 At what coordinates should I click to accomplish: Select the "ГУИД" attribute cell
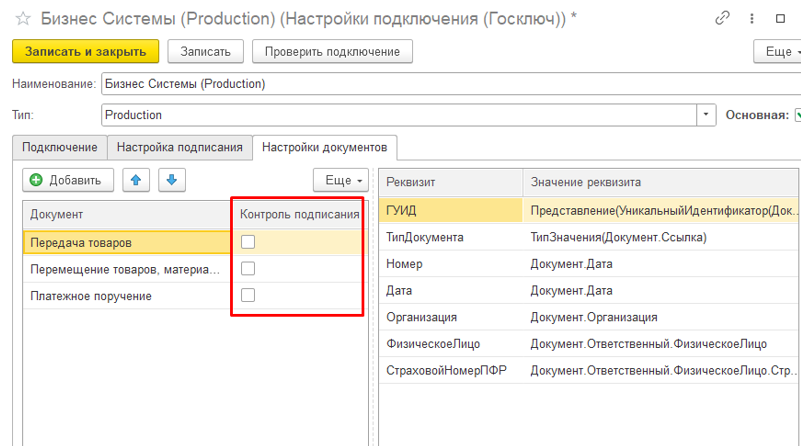click(451, 210)
